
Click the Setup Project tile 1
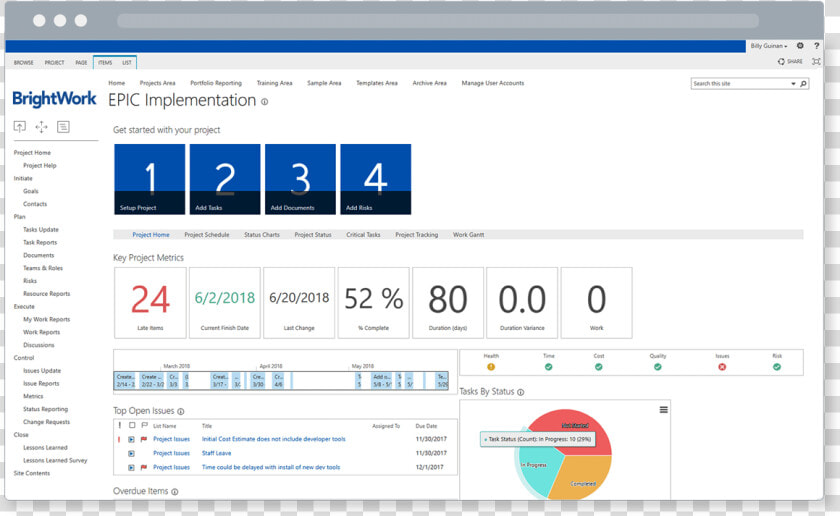point(149,179)
